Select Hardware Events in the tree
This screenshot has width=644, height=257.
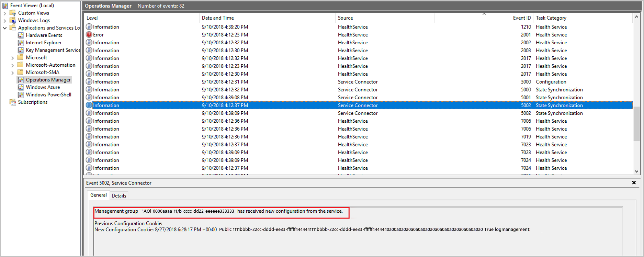click(x=44, y=35)
